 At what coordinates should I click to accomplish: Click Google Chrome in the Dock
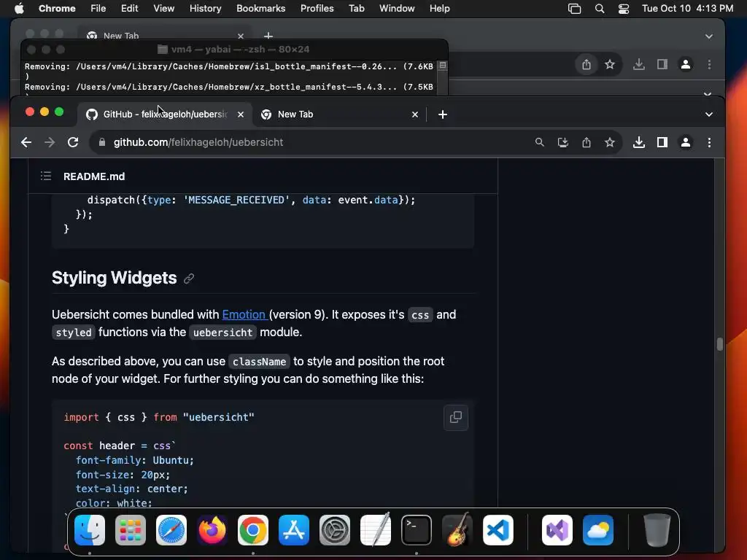point(253,530)
